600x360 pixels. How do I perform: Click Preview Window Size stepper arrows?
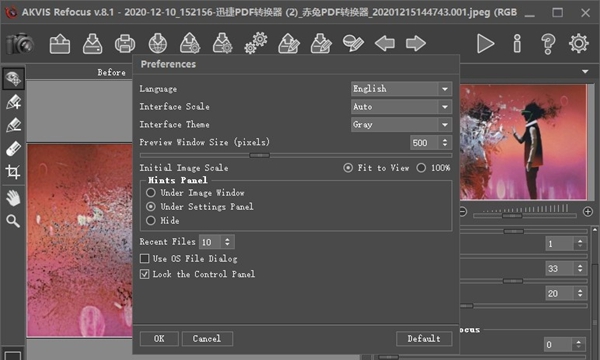click(x=445, y=143)
